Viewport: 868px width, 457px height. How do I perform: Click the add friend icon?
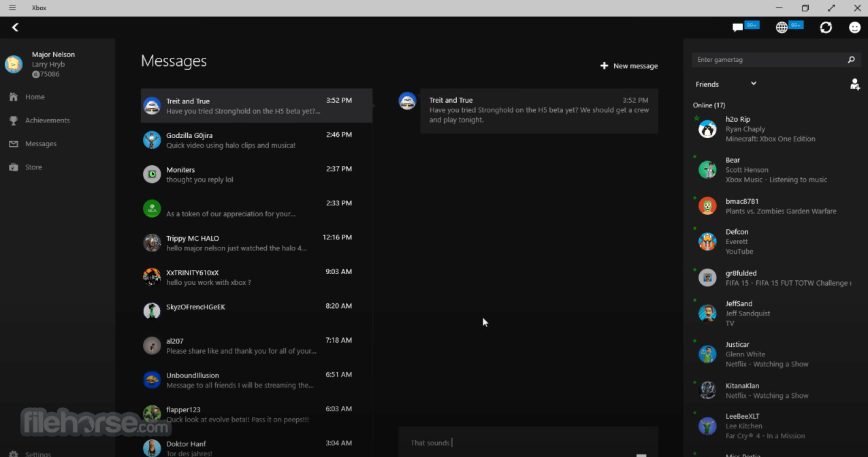(855, 84)
